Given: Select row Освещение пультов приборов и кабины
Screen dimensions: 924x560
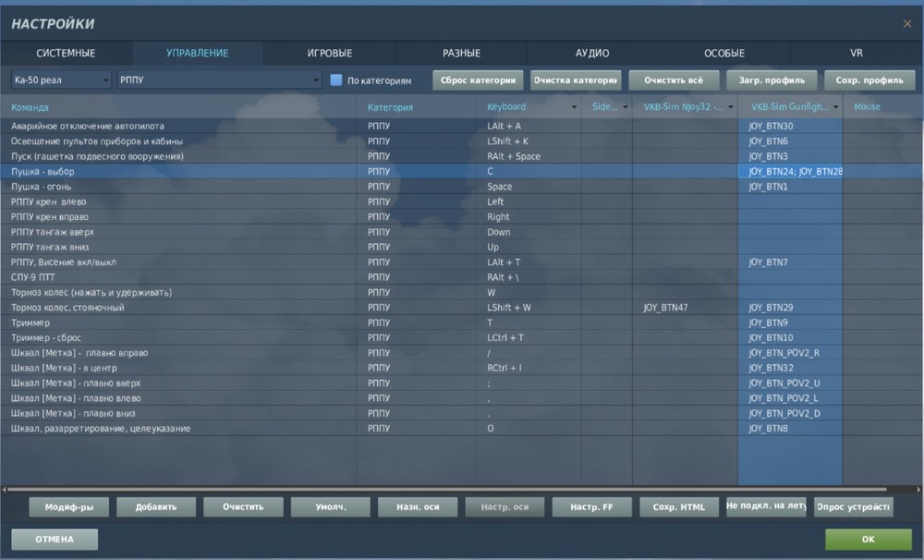Looking at the screenshot, I should click(462, 141).
